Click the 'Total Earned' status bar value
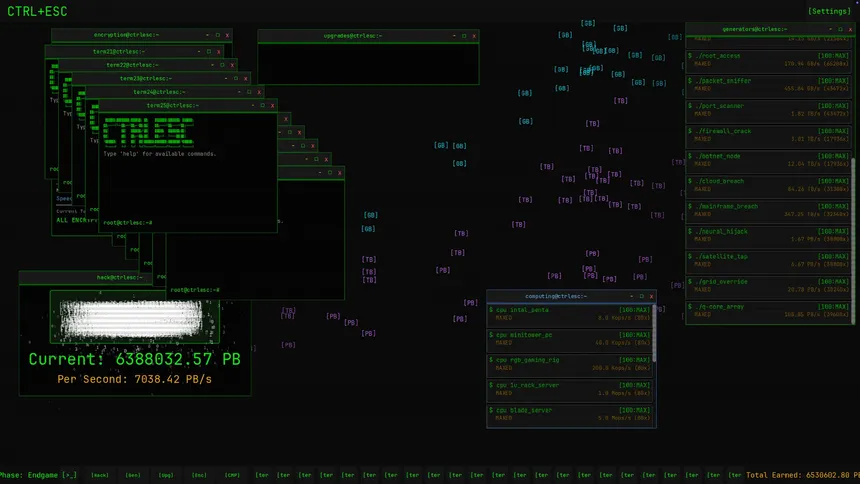The image size is (860, 484). tap(802, 475)
